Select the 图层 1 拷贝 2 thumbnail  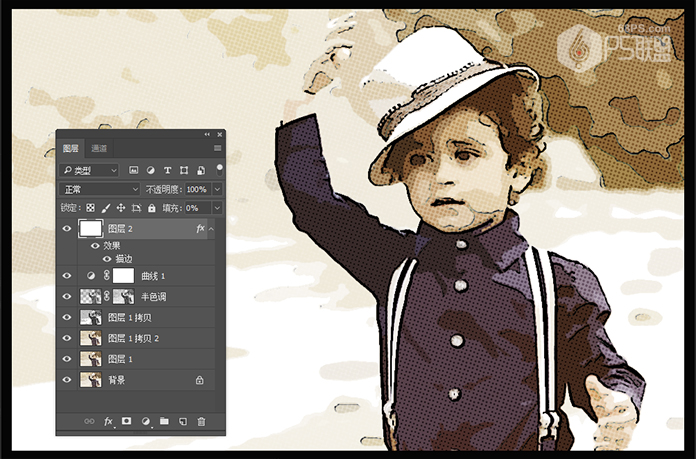(x=91, y=338)
